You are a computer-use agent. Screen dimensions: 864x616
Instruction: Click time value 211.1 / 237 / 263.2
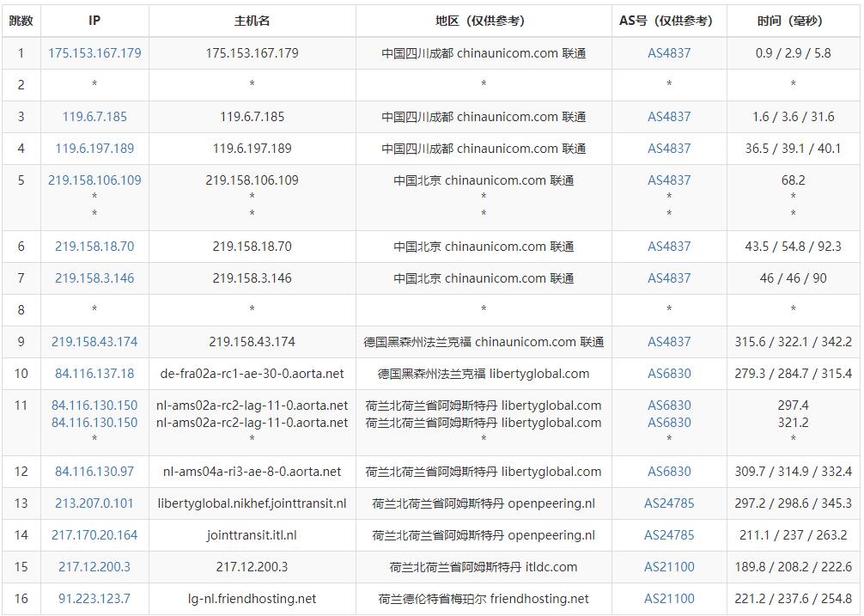793,535
